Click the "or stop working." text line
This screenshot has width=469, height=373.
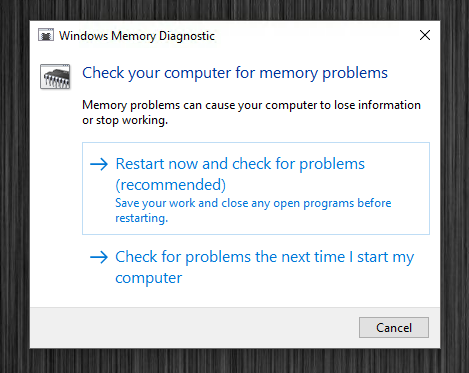point(125,120)
